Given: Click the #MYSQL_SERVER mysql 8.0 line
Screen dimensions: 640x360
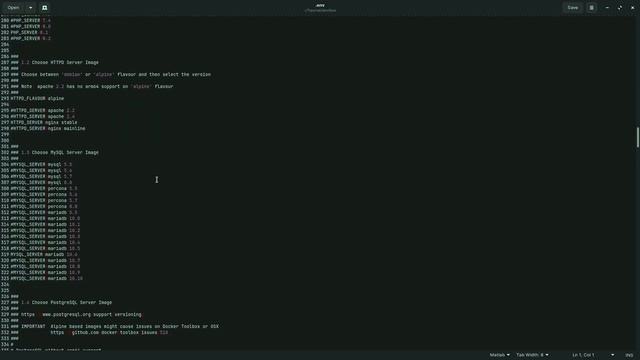Looking at the screenshot, I should [41, 182].
